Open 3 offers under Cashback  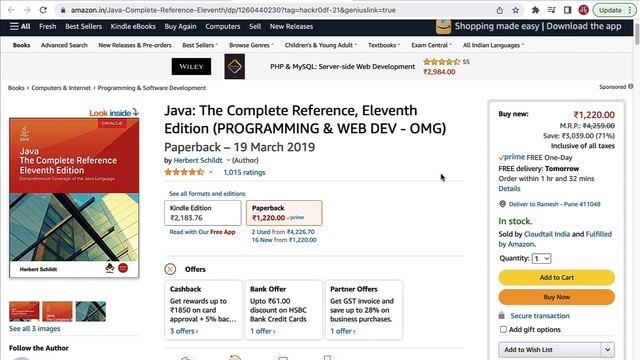tap(184, 331)
